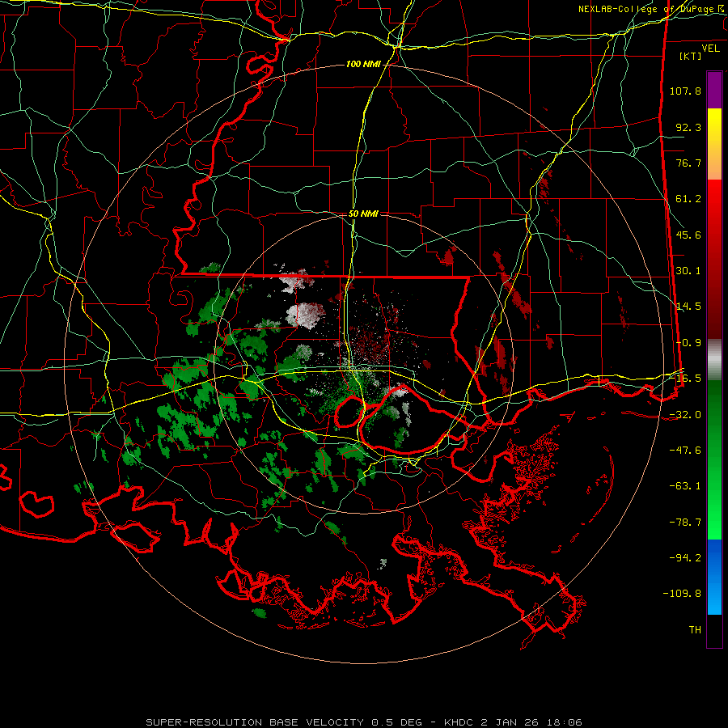728x728 pixels.
Task: Click the 61.2 legend value
Action: pyautogui.click(x=688, y=199)
